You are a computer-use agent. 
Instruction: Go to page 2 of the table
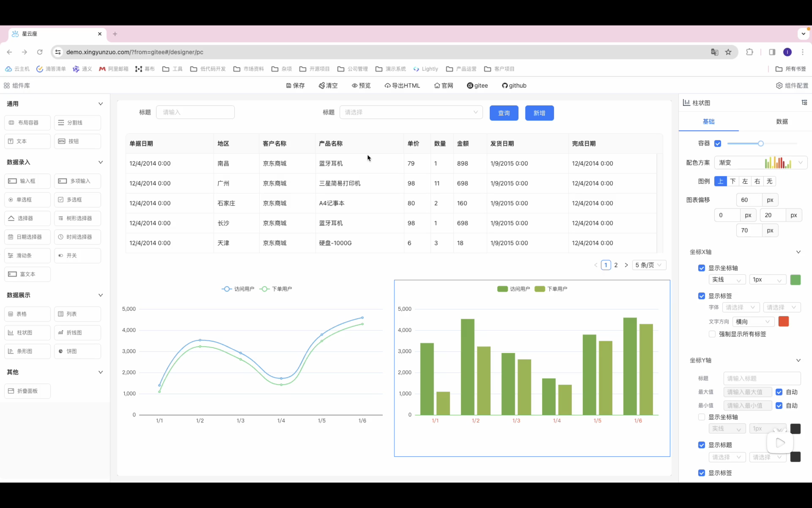pyautogui.click(x=616, y=265)
